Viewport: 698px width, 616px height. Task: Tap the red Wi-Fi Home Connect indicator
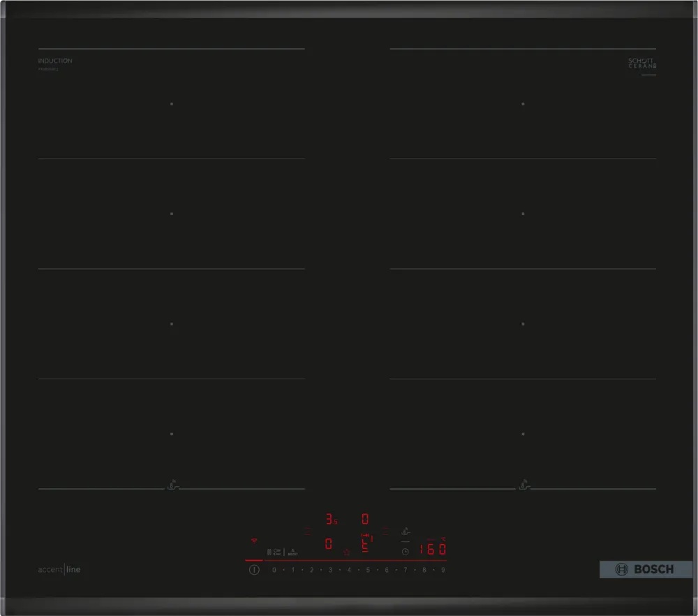click(x=254, y=541)
